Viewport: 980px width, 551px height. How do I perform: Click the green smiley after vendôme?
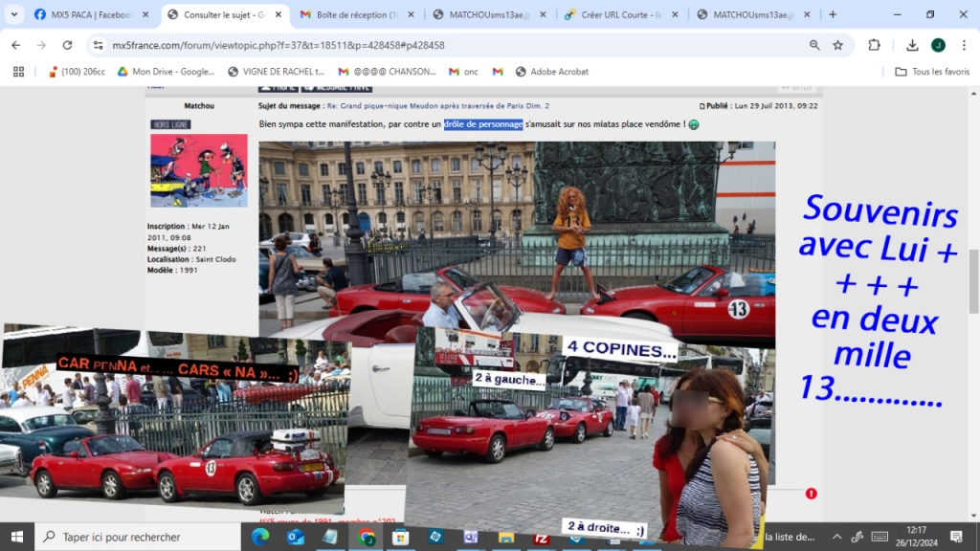tap(694, 124)
